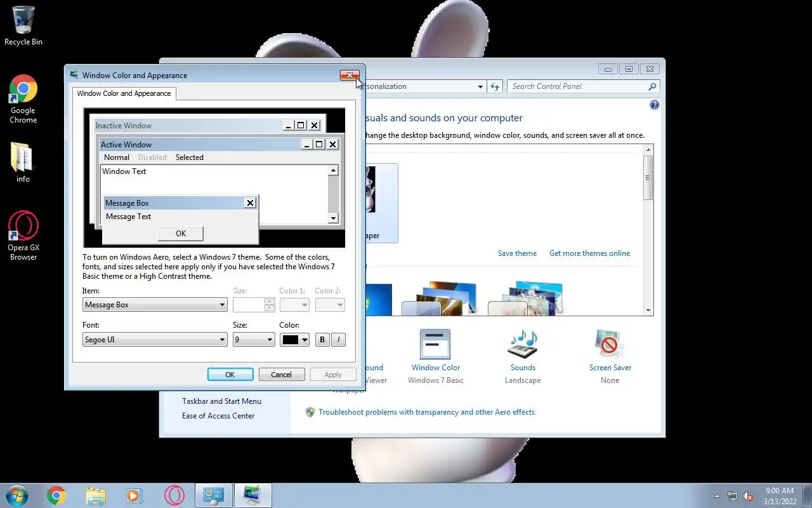
Task: Click the Active Window title bar preview
Action: tap(199, 144)
